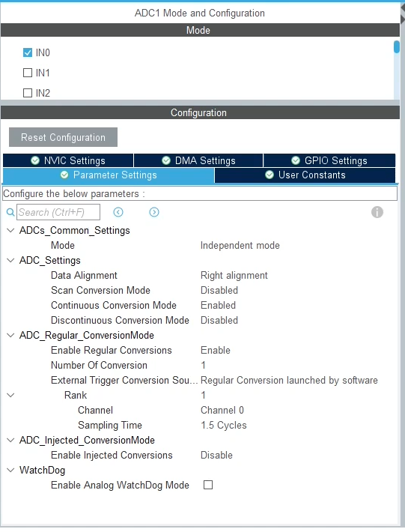Uncheck the IN0 channel checkbox
405x532 pixels.
pyautogui.click(x=28, y=52)
